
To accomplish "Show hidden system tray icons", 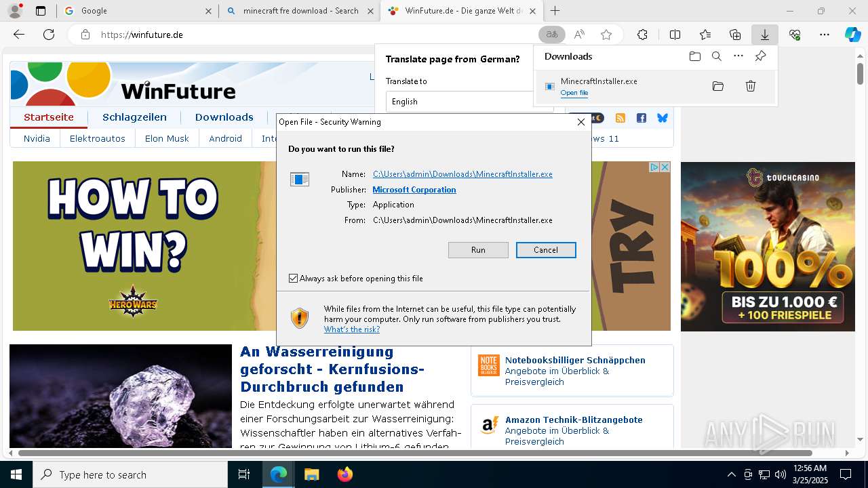I will pos(731,474).
